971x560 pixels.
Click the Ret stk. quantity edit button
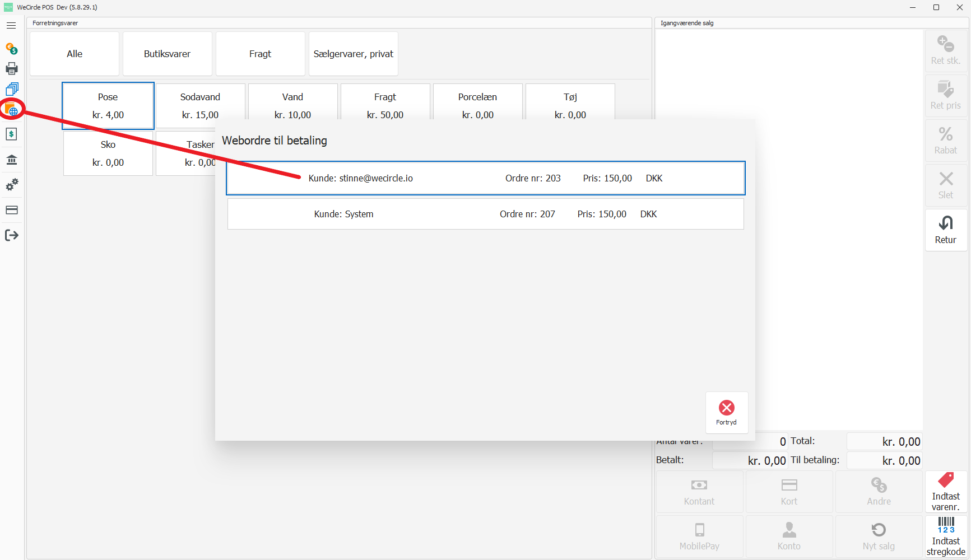[946, 50]
